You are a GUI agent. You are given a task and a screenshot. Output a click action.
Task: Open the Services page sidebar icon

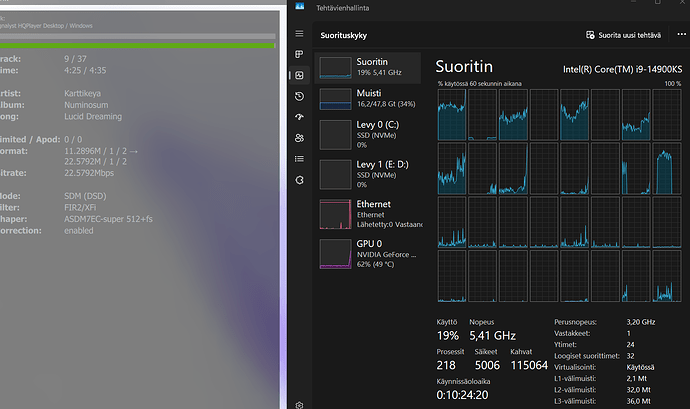pyautogui.click(x=299, y=180)
